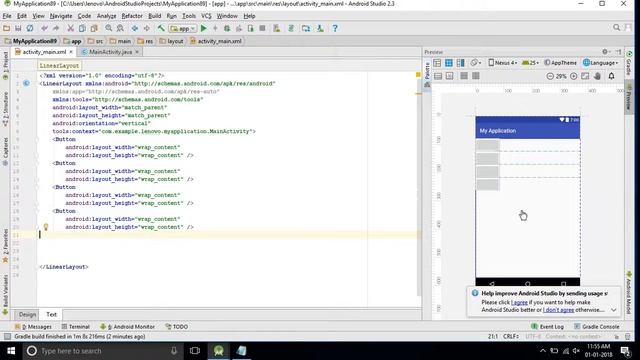Show the Design + Blueprint view icon
Screen dimensions: 640x360
coord(460,63)
